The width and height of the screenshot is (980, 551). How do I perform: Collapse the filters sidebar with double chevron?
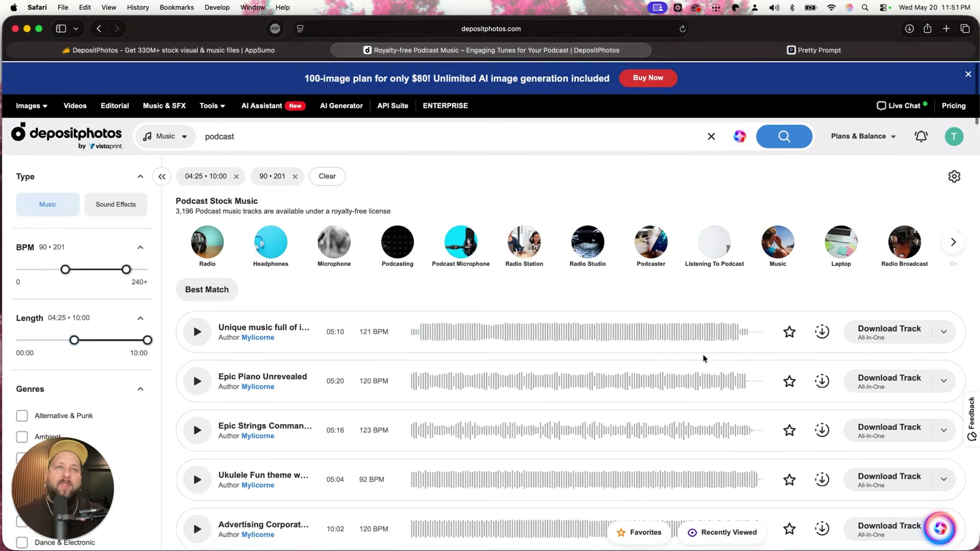[162, 177]
